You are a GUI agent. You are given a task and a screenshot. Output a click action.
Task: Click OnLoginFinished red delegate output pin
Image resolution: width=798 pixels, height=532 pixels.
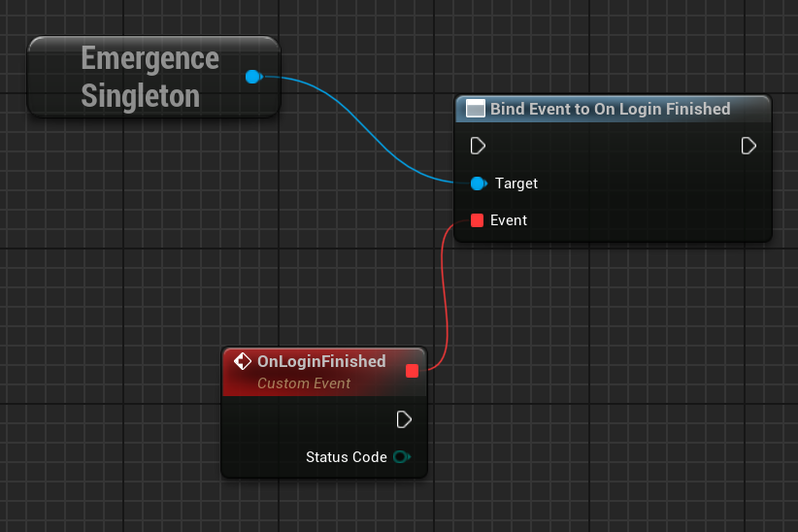tap(413, 371)
